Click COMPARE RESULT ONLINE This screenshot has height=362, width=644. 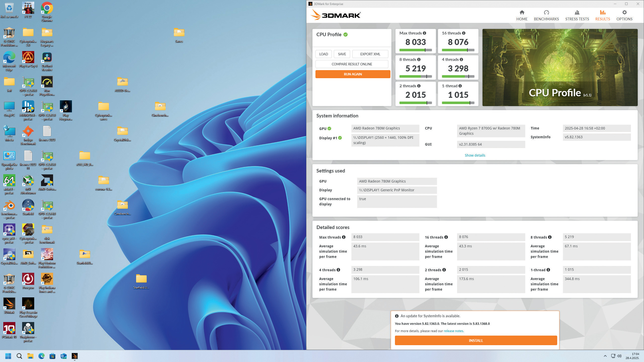click(x=352, y=64)
